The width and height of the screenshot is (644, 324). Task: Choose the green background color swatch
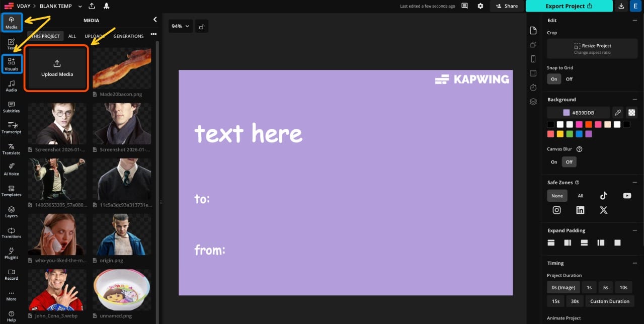point(570,134)
